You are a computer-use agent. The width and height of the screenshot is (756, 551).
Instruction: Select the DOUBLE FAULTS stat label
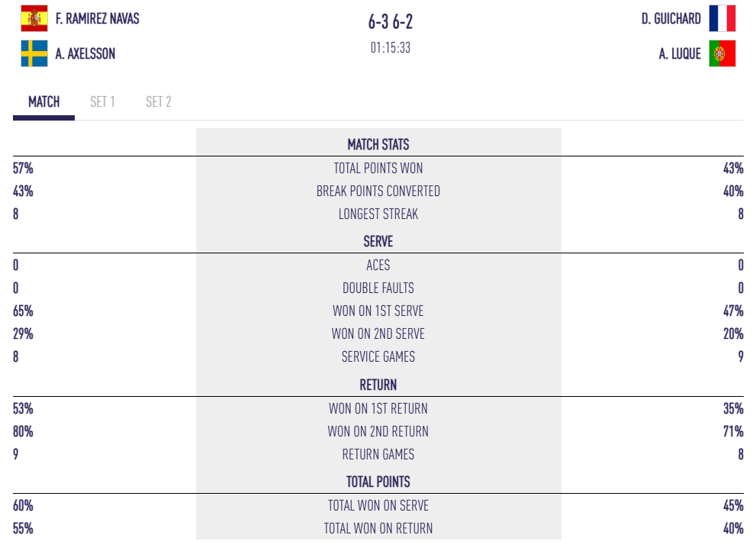pyautogui.click(x=378, y=288)
